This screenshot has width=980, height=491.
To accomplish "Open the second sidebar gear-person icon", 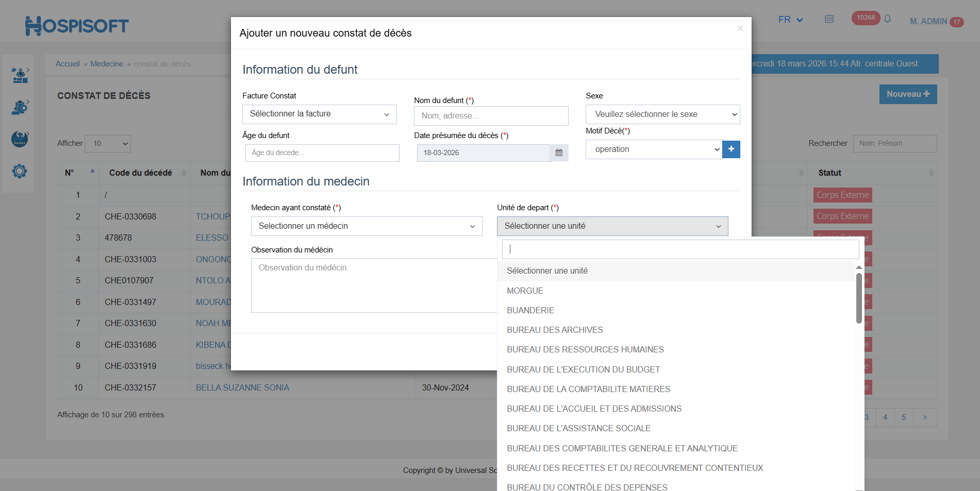I will click(x=20, y=107).
